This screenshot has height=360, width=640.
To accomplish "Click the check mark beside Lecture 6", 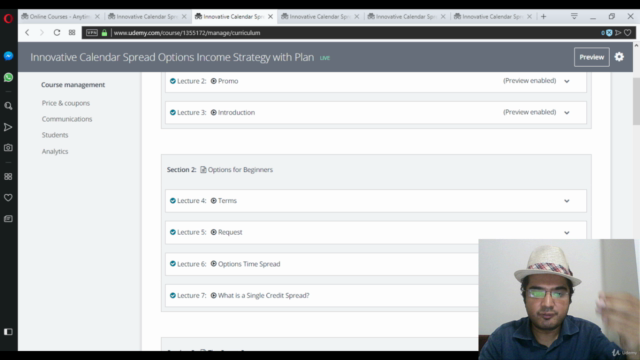I will point(173,264).
